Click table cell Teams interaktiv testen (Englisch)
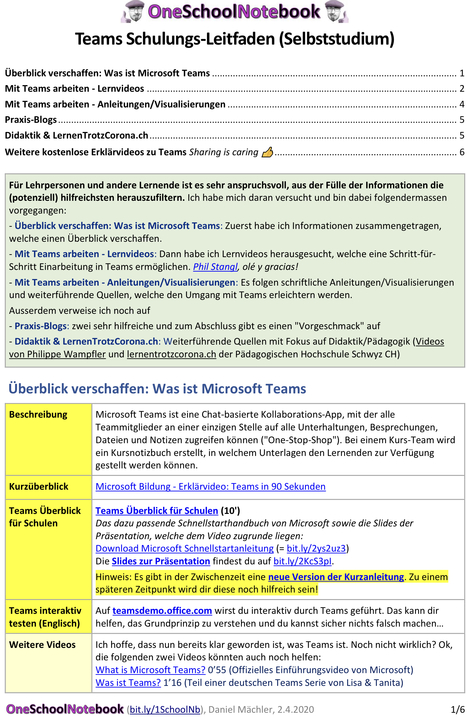The height and width of the screenshot is (717, 467). click(x=48, y=617)
